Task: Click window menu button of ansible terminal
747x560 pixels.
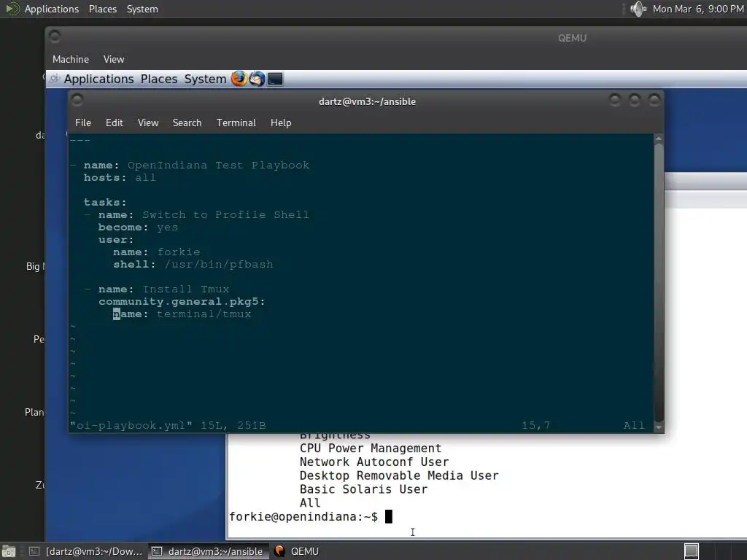Action: tap(77, 100)
